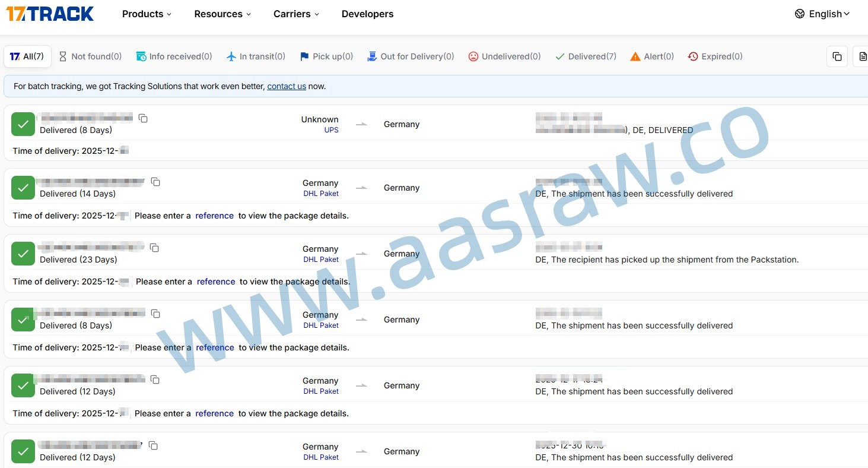Expand the Carriers dropdown menu
This screenshot has width=868, height=468.
pyautogui.click(x=296, y=14)
